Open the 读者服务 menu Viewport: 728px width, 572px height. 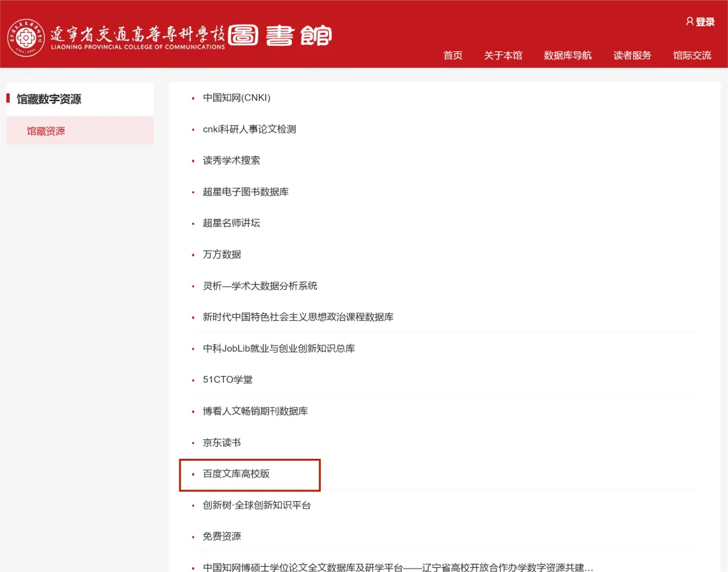[632, 55]
